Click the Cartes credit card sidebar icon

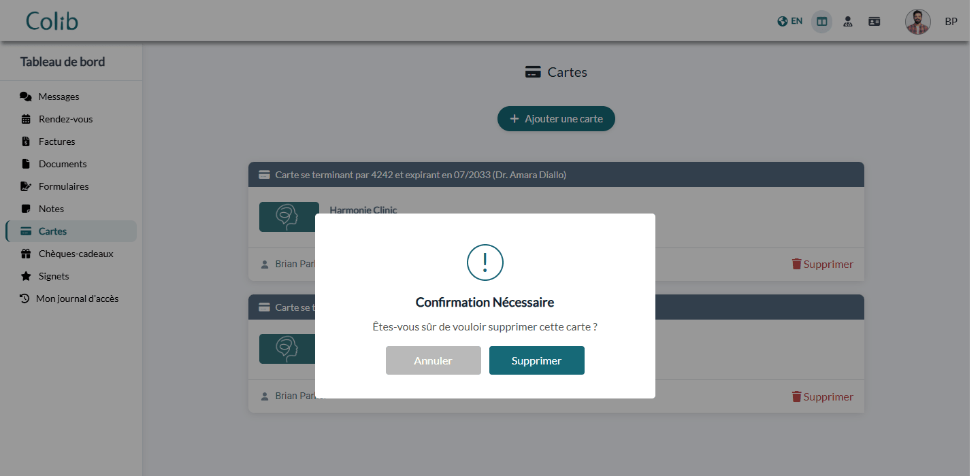[26, 231]
